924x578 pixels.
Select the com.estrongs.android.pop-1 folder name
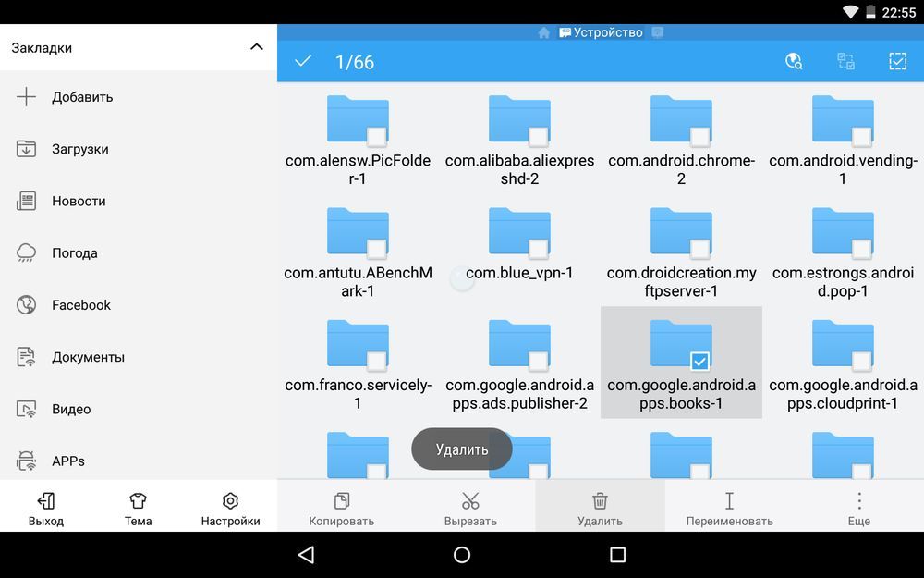[x=843, y=281]
